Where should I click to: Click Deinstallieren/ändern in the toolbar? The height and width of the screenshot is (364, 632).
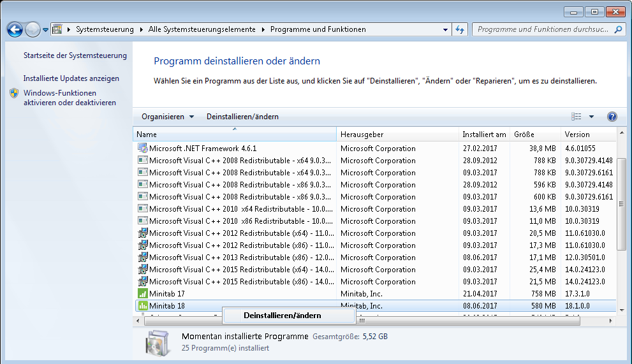pyautogui.click(x=242, y=117)
